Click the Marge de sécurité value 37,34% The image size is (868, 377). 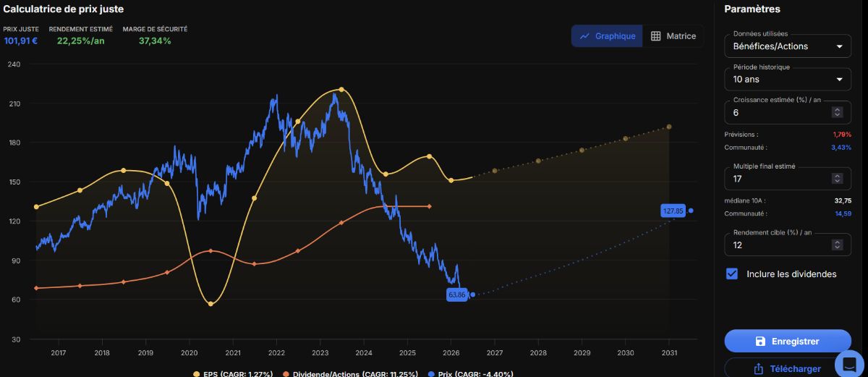[155, 41]
